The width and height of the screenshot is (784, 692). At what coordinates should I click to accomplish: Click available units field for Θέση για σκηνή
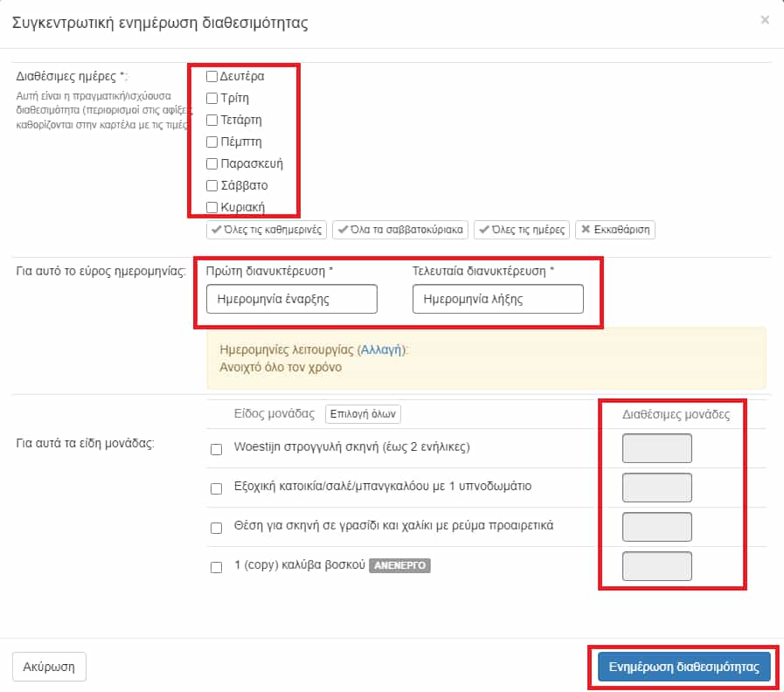(657, 527)
